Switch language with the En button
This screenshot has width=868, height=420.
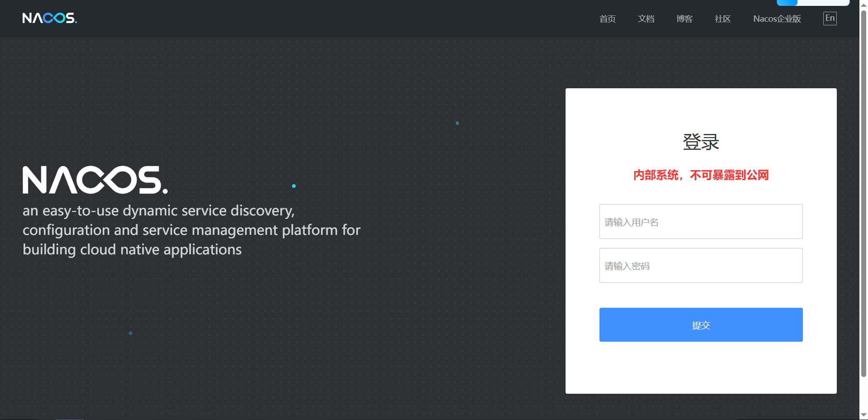pyautogui.click(x=830, y=18)
